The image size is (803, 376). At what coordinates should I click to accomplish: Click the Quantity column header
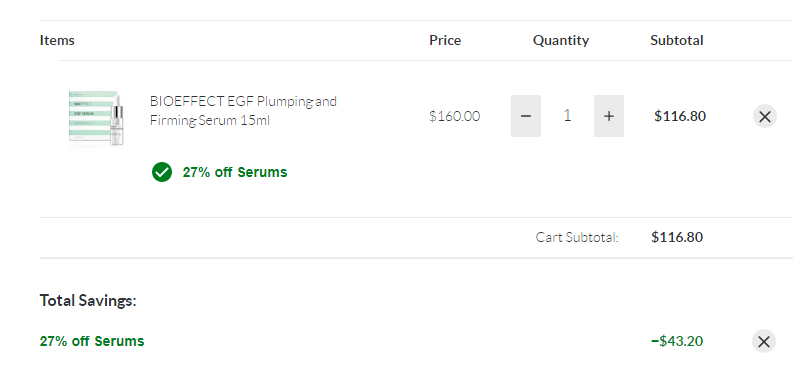(561, 40)
